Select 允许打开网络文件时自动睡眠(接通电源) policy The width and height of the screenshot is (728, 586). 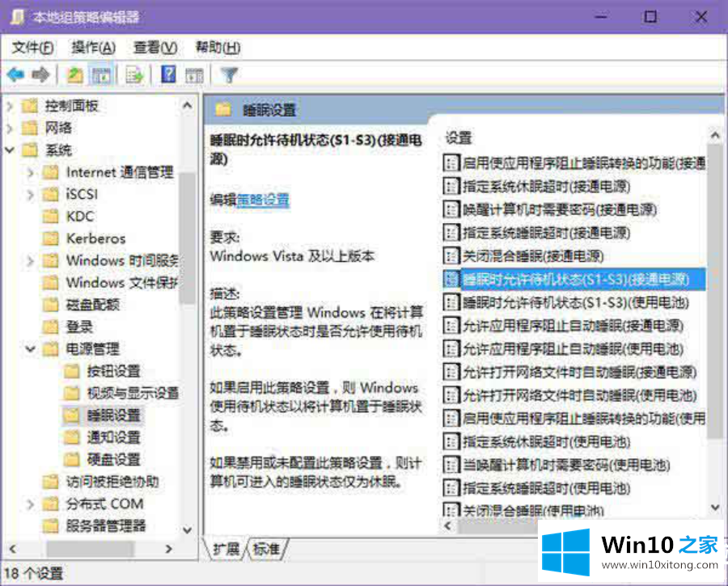click(570, 372)
